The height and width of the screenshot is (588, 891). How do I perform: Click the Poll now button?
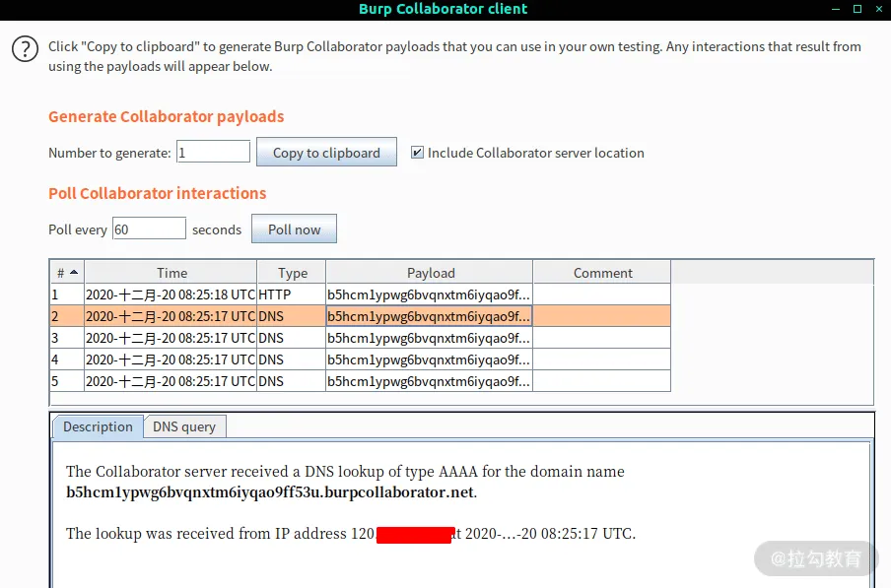point(294,229)
